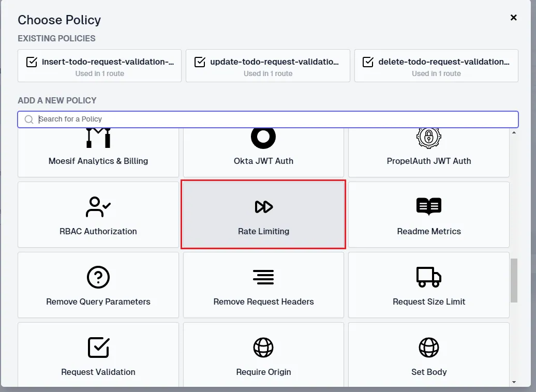Click the Remove Query Parameters question icon
This screenshot has height=392, width=536.
(x=98, y=277)
